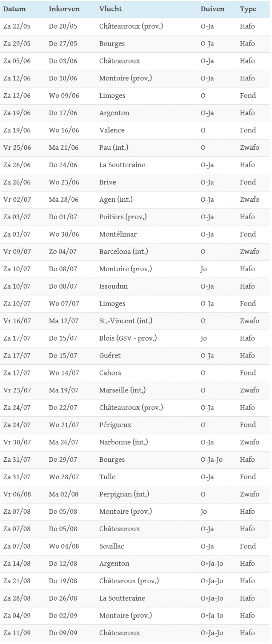Click the Inkorven column header
This screenshot has width=272, height=644.
coord(64,9)
